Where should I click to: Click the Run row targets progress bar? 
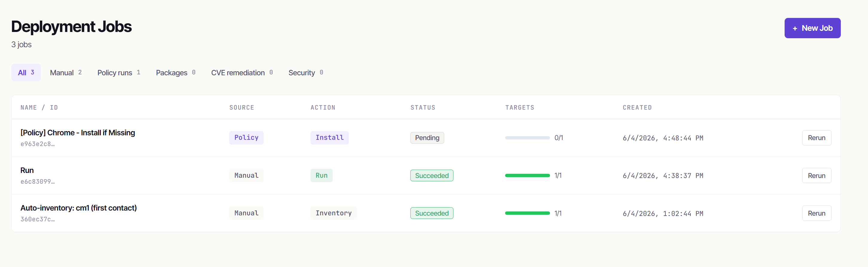(527, 175)
